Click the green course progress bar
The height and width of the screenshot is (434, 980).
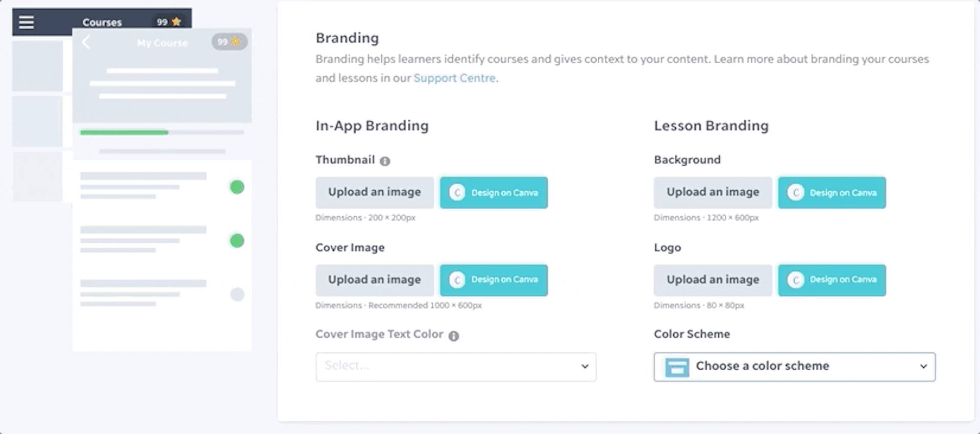click(124, 133)
